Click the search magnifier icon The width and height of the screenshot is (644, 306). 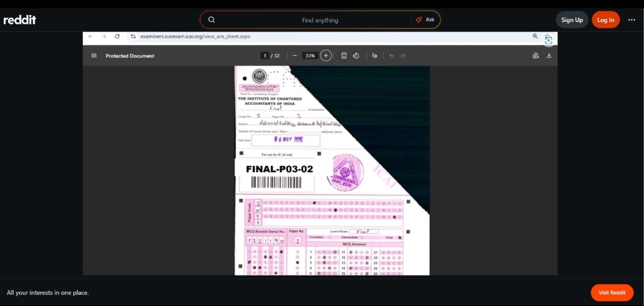[212, 20]
